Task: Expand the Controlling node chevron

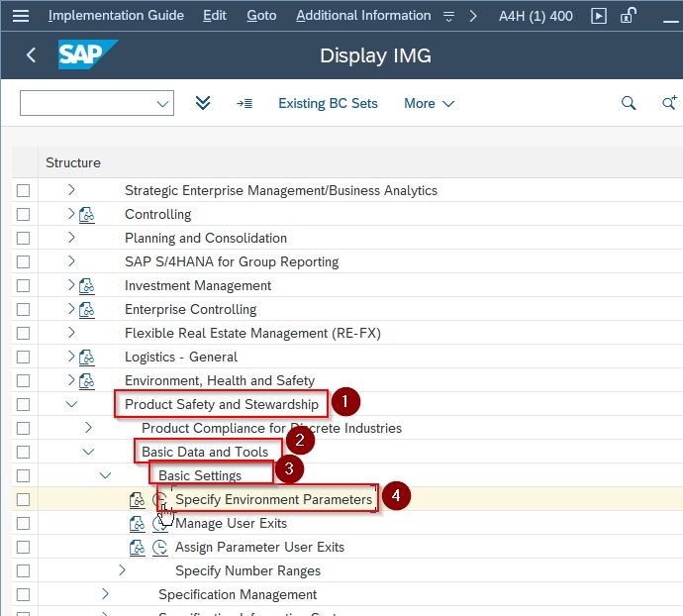Action: point(71,214)
